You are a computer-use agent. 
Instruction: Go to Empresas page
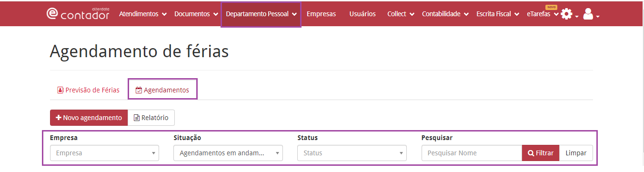tap(321, 14)
